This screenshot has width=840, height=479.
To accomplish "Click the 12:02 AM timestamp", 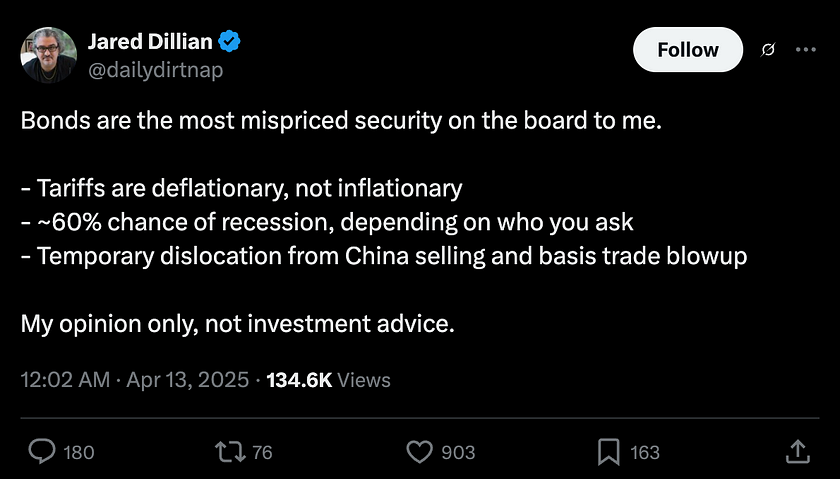I will click(x=65, y=380).
